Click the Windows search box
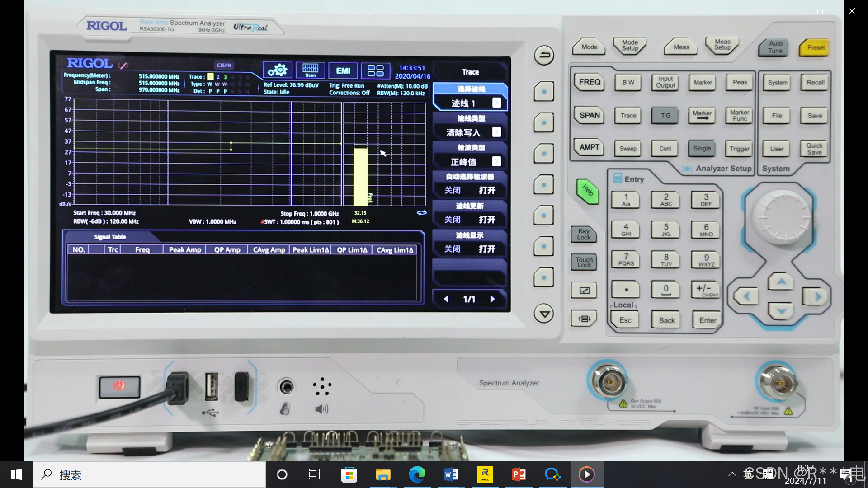The image size is (868, 488). pyautogui.click(x=149, y=474)
